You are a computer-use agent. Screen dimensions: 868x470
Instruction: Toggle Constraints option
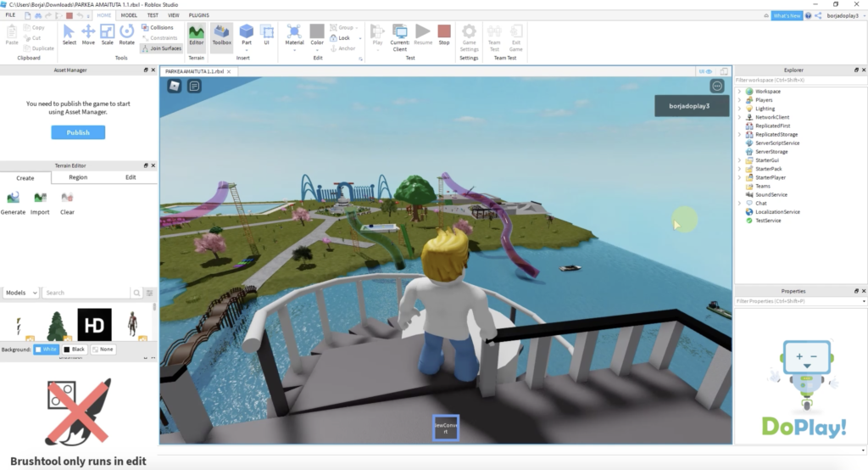(x=159, y=37)
